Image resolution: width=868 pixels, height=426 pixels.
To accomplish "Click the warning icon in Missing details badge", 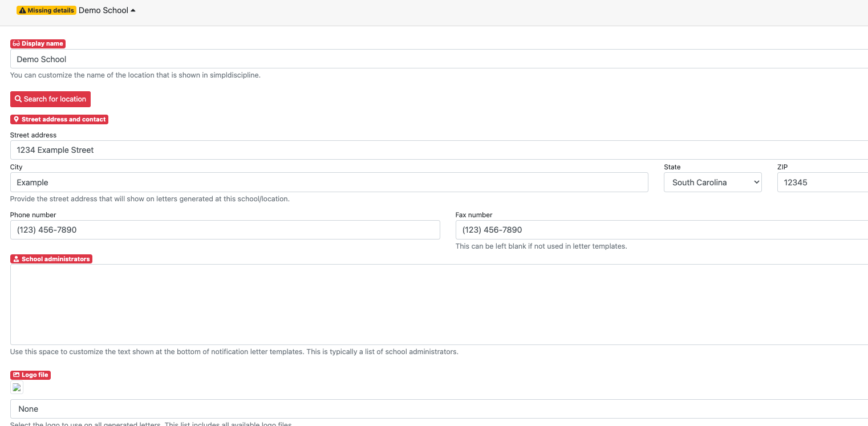I will [x=22, y=10].
